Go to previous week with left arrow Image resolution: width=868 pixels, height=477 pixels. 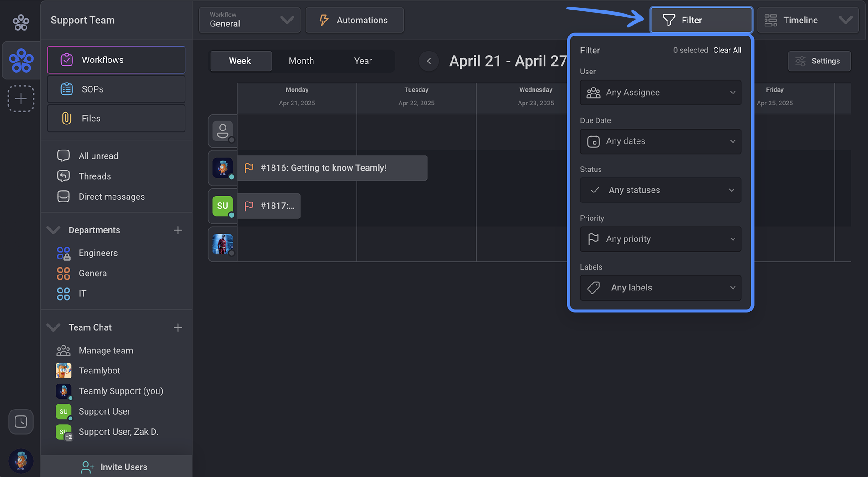[429, 61]
